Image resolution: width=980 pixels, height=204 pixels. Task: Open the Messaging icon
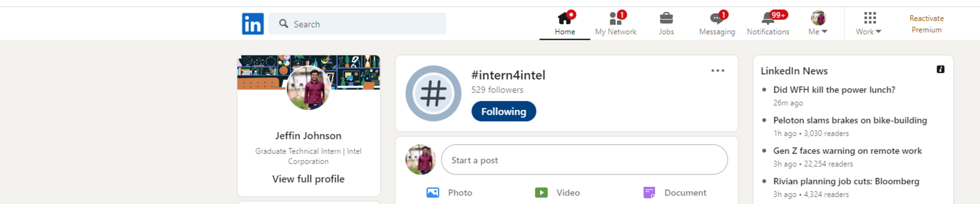[x=716, y=19]
